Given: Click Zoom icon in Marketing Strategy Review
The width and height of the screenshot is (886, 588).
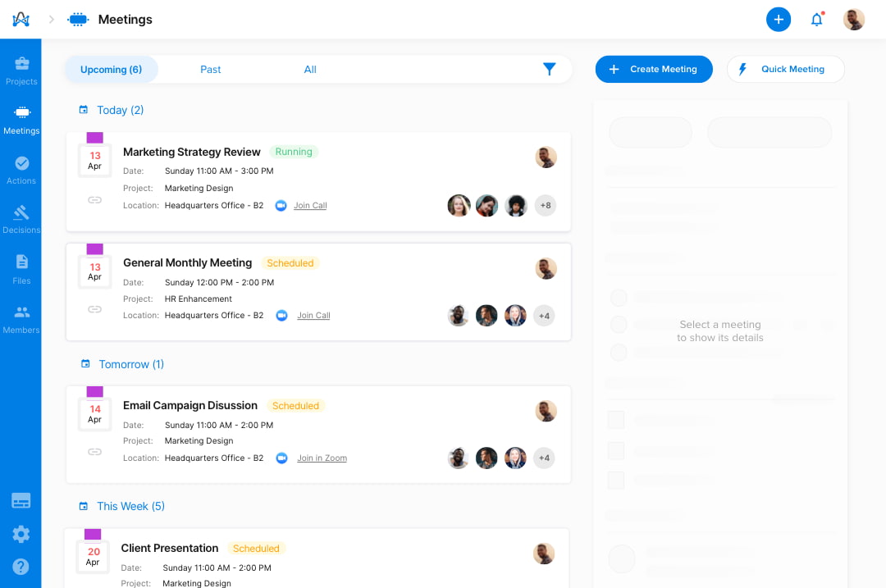Looking at the screenshot, I should coord(281,206).
